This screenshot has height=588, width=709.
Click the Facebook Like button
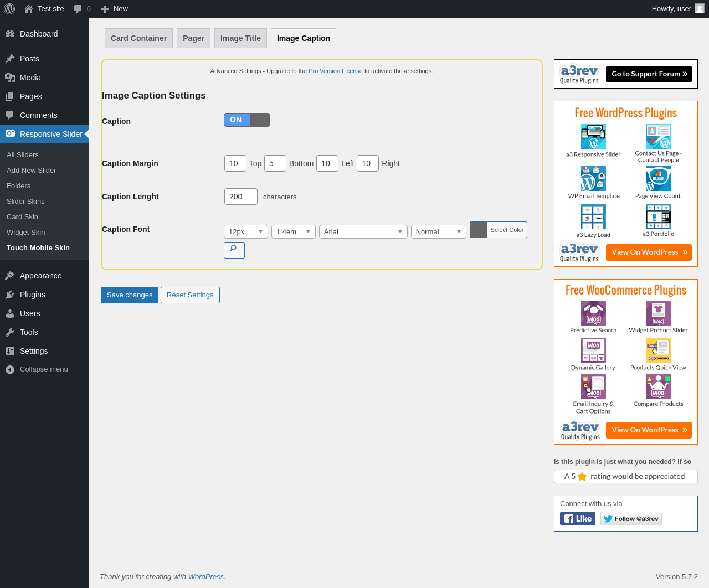[578, 519]
